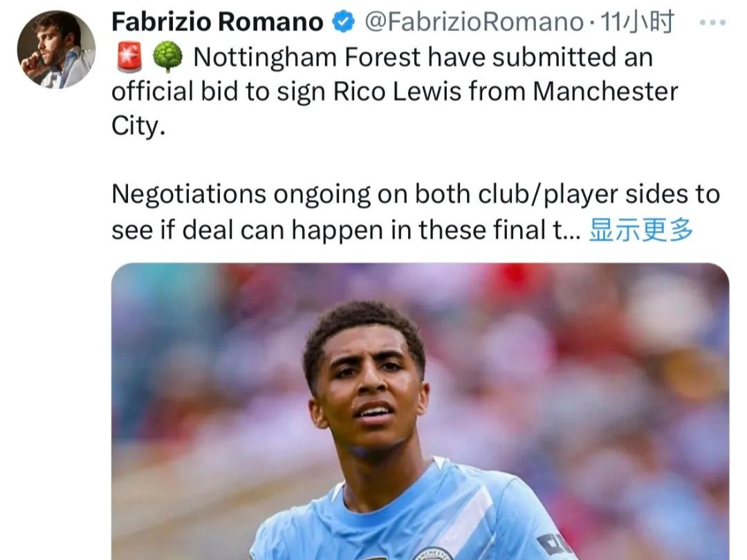Click the 'Negotiations ongoing' paragraph

pos(416,212)
